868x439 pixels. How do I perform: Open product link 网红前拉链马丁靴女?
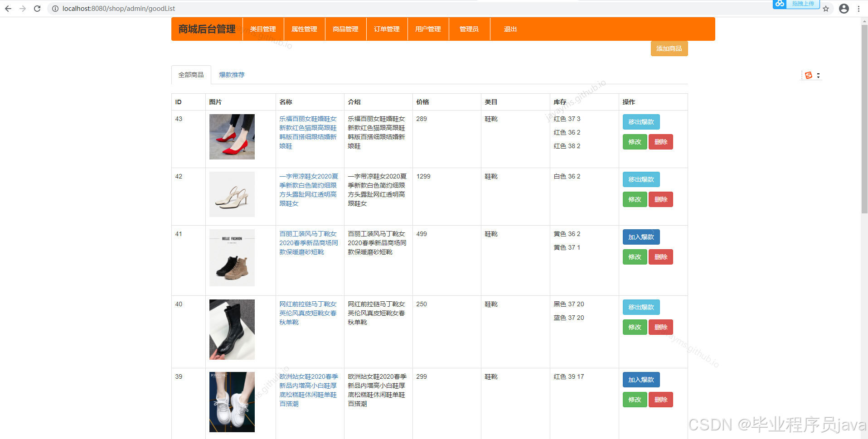(308, 313)
